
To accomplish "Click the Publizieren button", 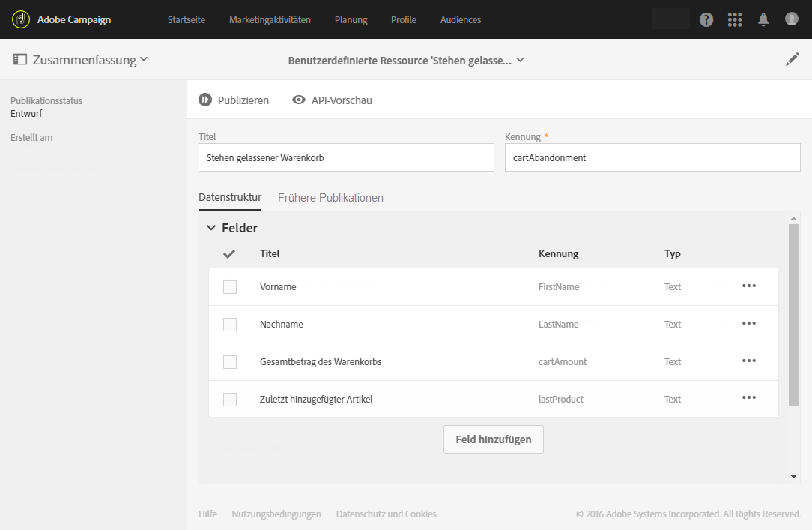I will (x=234, y=100).
